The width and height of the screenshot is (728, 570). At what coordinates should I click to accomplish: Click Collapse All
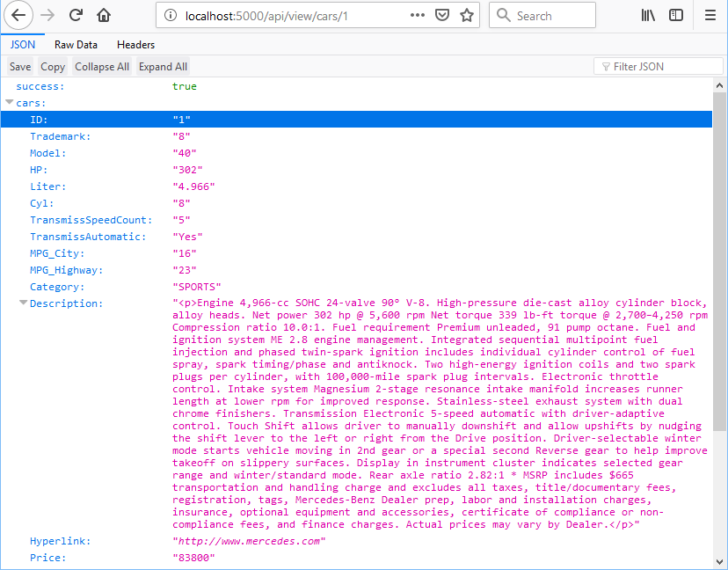pos(102,67)
